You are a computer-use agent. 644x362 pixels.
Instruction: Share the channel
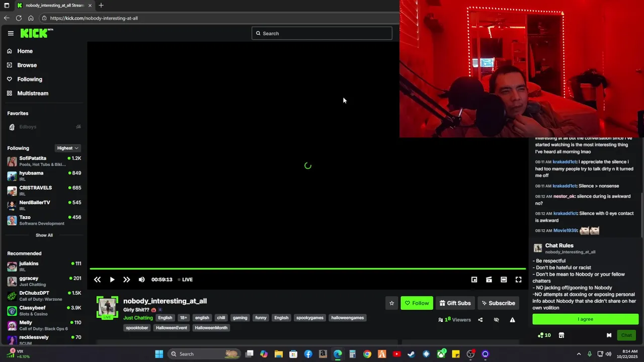coord(480,320)
